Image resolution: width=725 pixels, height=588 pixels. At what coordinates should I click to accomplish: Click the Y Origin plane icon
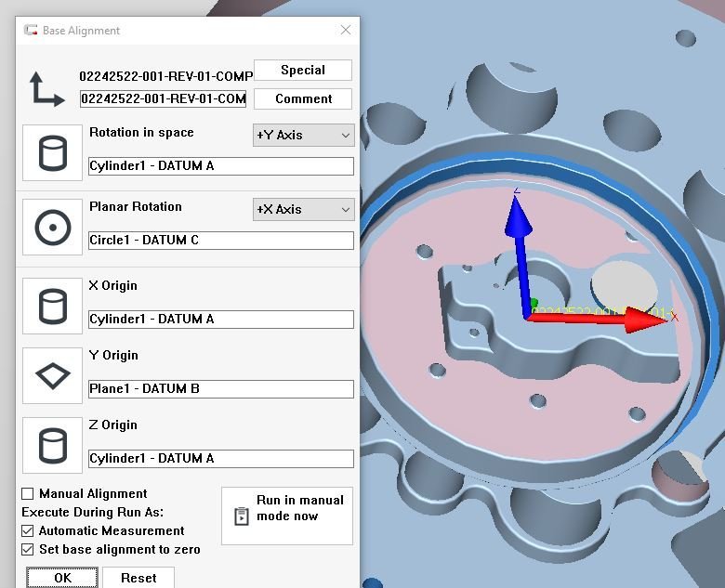click(x=52, y=375)
